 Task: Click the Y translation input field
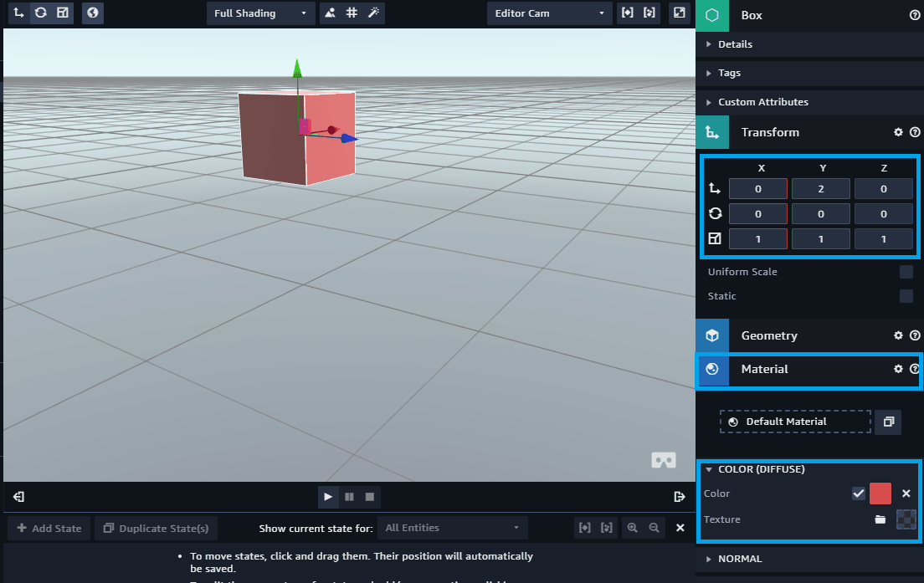point(820,189)
